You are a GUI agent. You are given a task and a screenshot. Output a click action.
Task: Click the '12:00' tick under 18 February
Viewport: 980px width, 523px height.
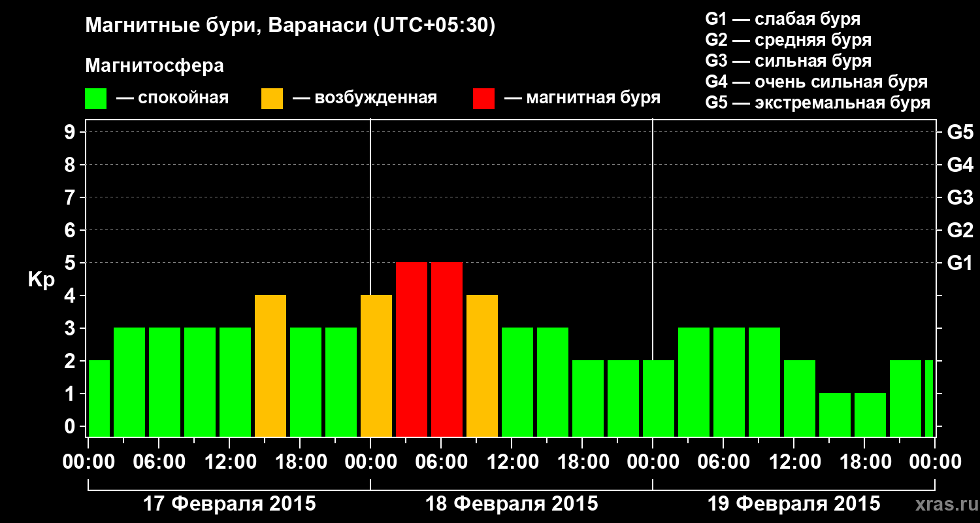[512, 462]
